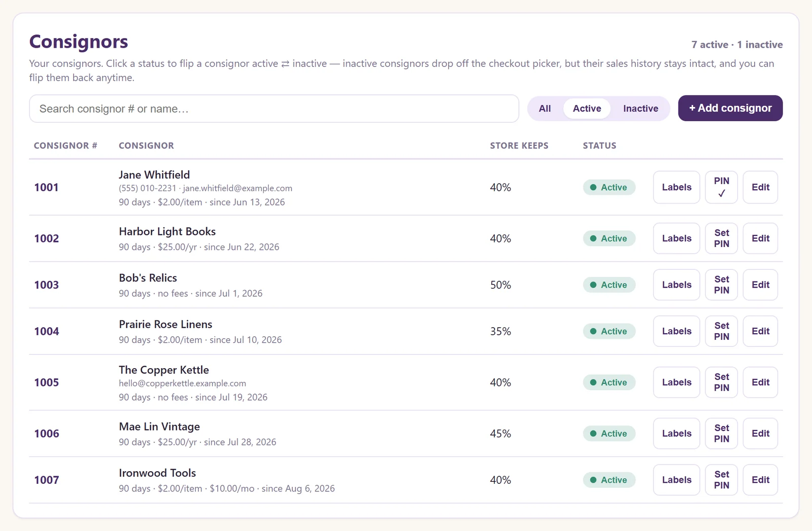This screenshot has height=531, width=812.
Task: Toggle Ironwood Tools Active status
Action: (609, 480)
